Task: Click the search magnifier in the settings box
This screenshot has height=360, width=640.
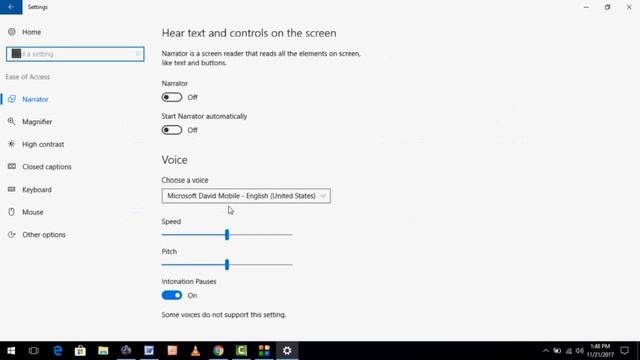Action: pos(138,54)
